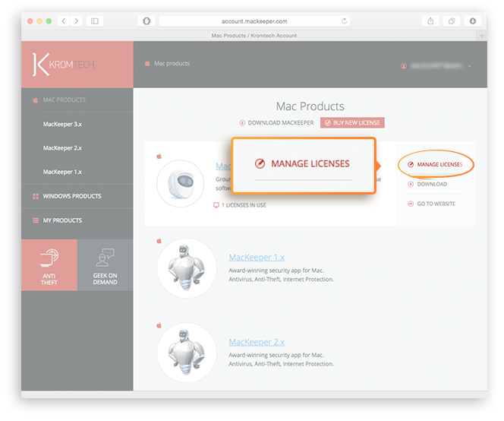Screen dimensions: 504x421
Task: Go forward with Safari's forward arrow
Action: pyautogui.click(x=77, y=21)
